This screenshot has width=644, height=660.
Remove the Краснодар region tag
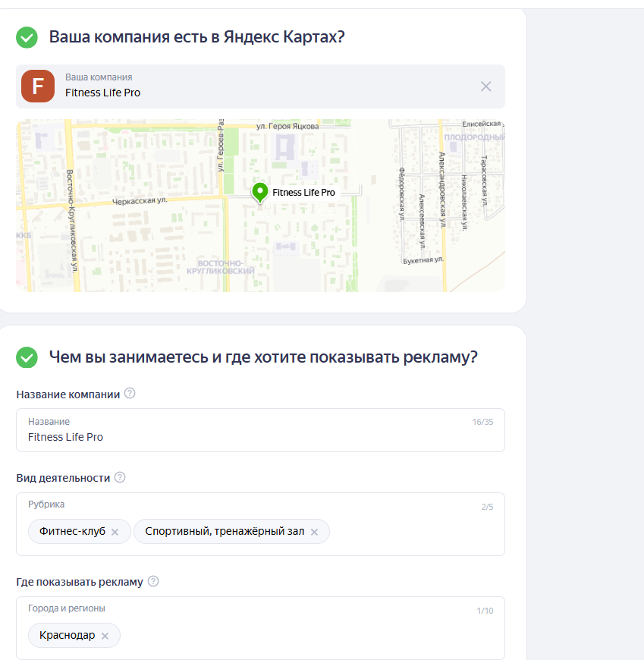click(105, 636)
